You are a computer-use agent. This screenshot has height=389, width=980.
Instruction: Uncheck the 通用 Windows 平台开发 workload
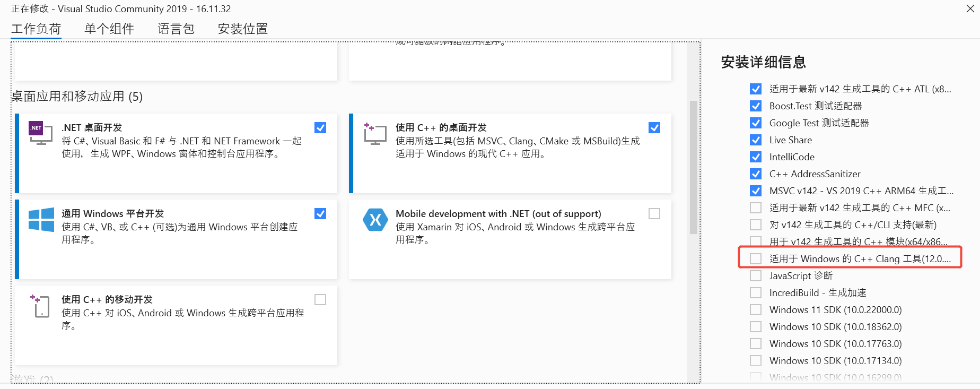coord(320,214)
